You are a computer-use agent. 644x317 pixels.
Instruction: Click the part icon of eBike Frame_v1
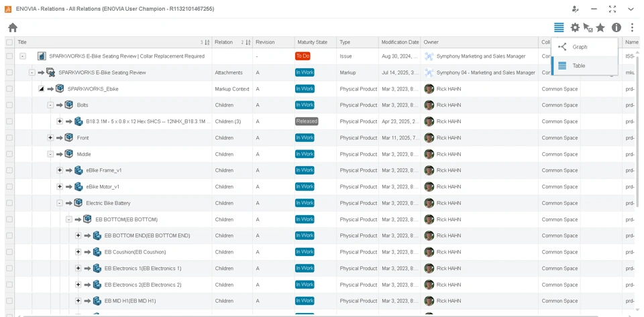(78, 170)
